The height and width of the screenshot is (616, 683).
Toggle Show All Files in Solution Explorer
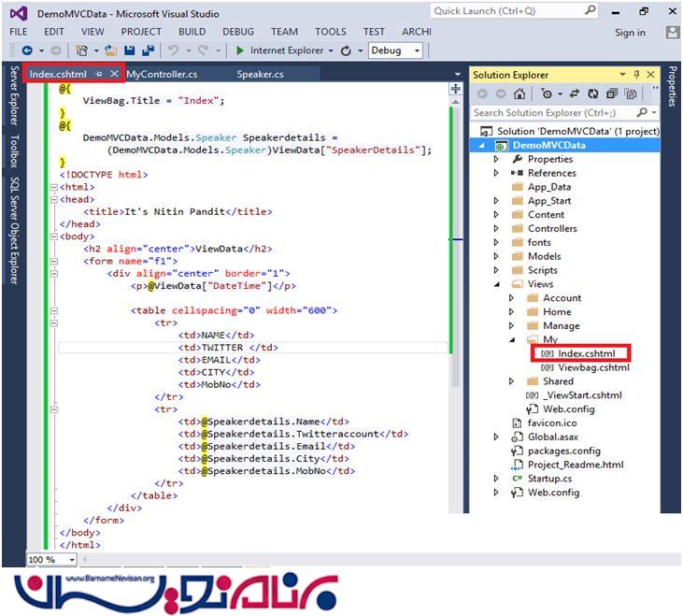[631, 93]
